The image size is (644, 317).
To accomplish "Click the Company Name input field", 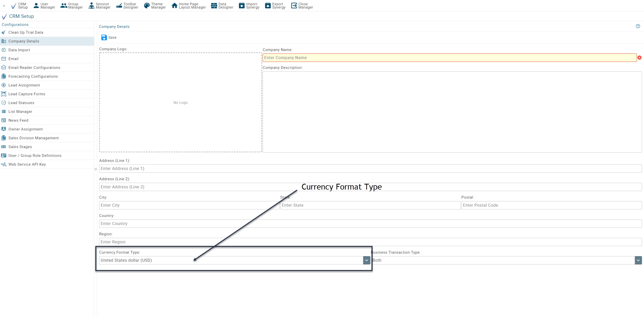I will 450,58.
